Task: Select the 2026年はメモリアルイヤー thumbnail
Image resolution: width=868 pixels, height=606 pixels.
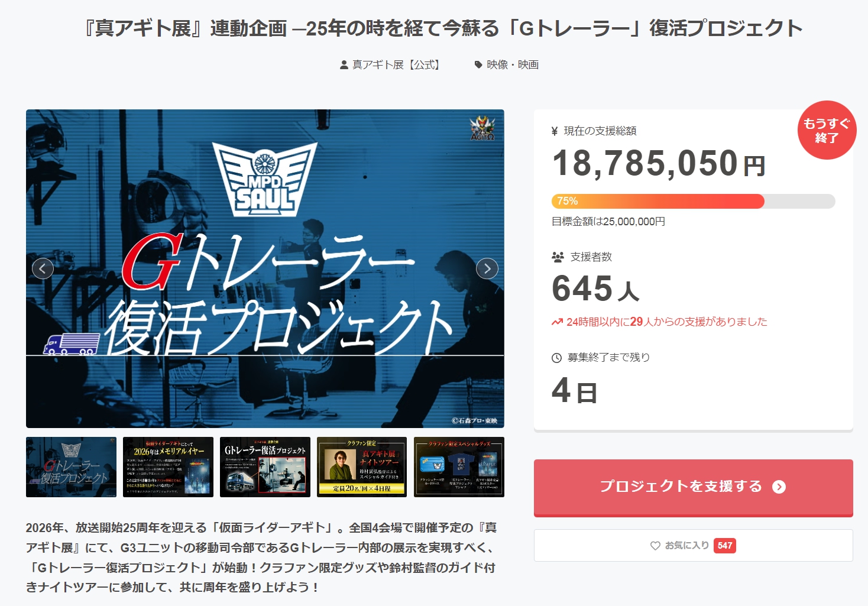Action: 168,467
